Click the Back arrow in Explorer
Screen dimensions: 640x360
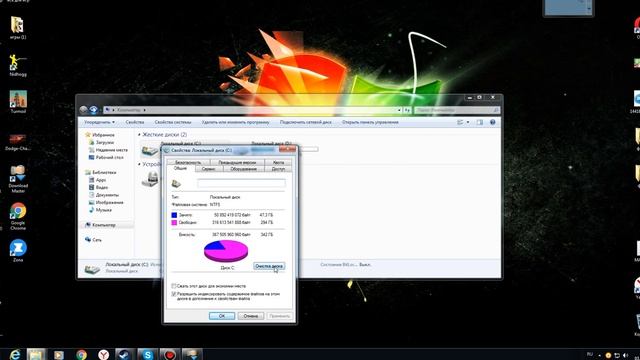[x=83, y=110]
